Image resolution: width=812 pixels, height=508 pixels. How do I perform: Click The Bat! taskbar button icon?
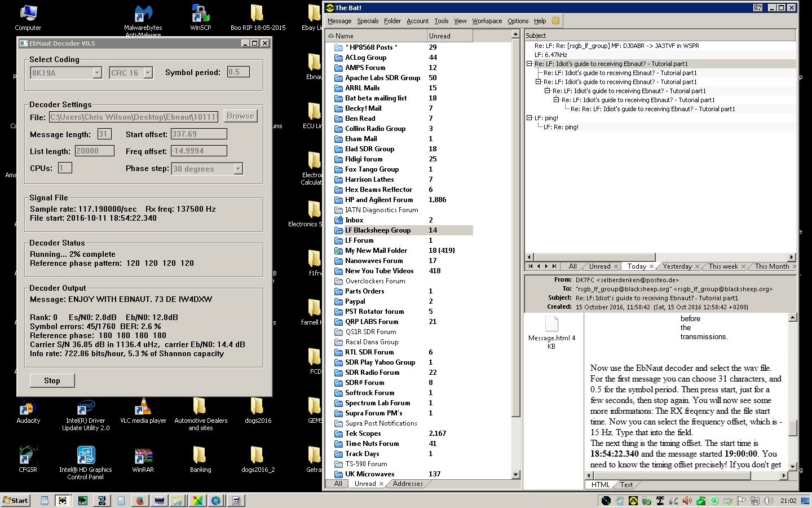point(63,501)
